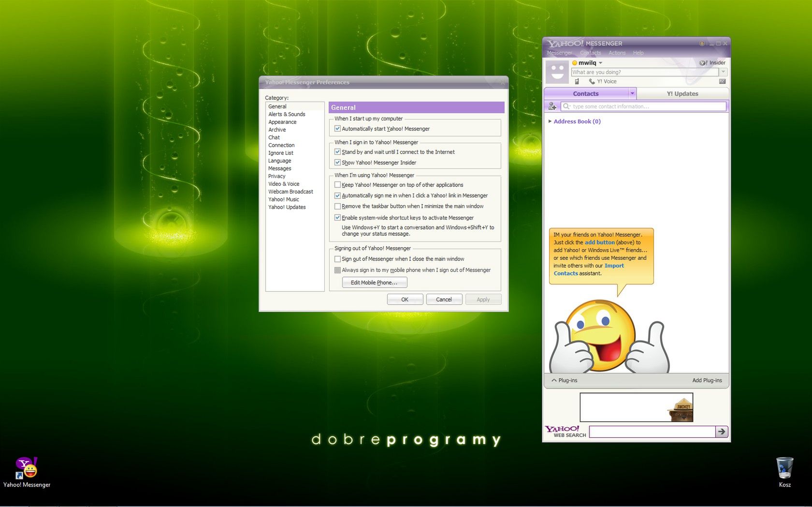Click the round skin button in Messenger title bar
This screenshot has width=812, height=507.
pos(702,44)
